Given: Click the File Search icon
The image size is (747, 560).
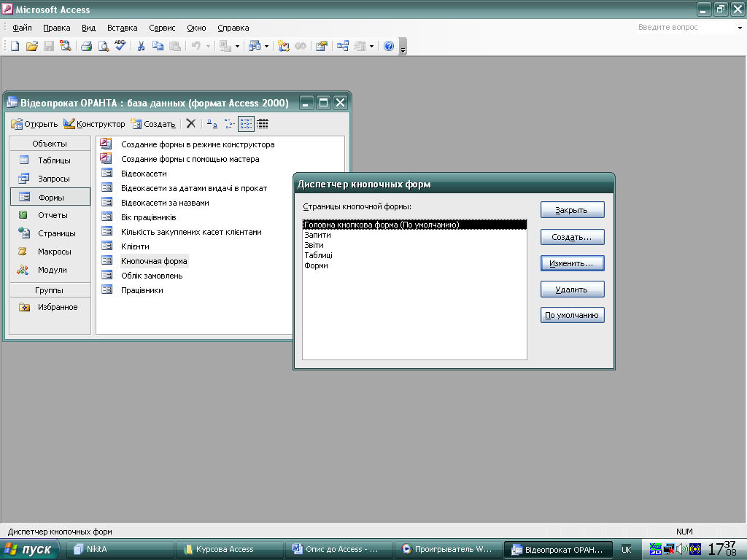Looking at the screenshot, I should click(x=65, y=46).
